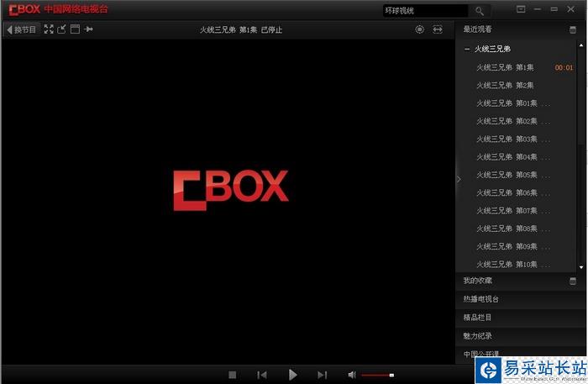This screenshot has height=384, width=588.
Task: Collapse the 火线三兄弟 group
Action: click(467, 49)
